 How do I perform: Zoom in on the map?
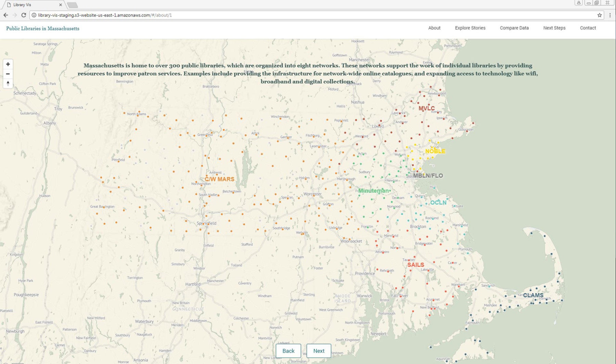pos(8,64)
